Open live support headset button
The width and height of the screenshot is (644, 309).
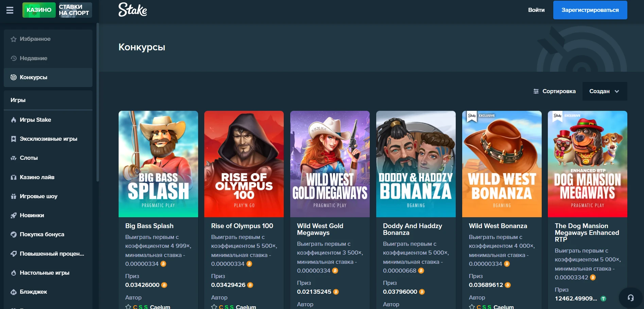631,298
